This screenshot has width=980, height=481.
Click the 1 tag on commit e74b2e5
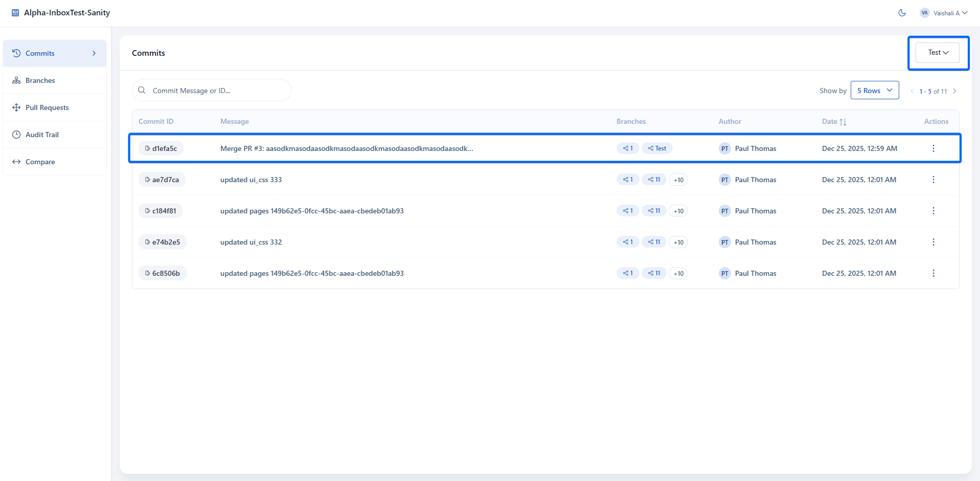(x=628, y=242)
